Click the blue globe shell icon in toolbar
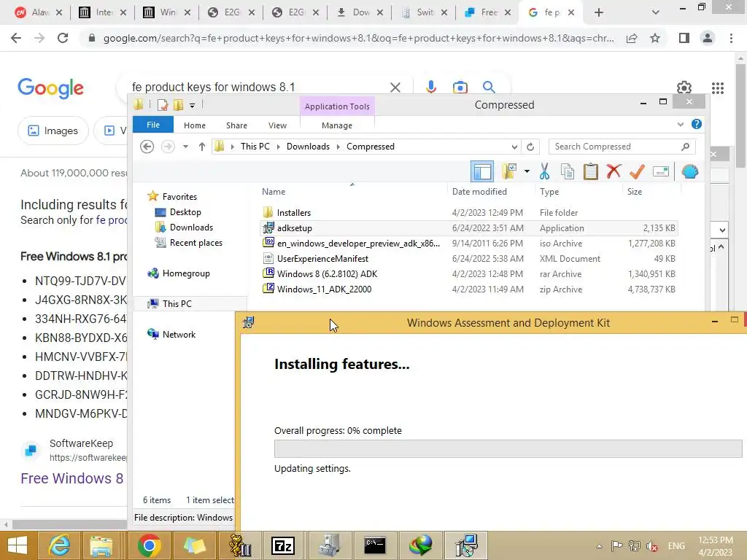This screenshot has width=747, height=560. (690, 171)
